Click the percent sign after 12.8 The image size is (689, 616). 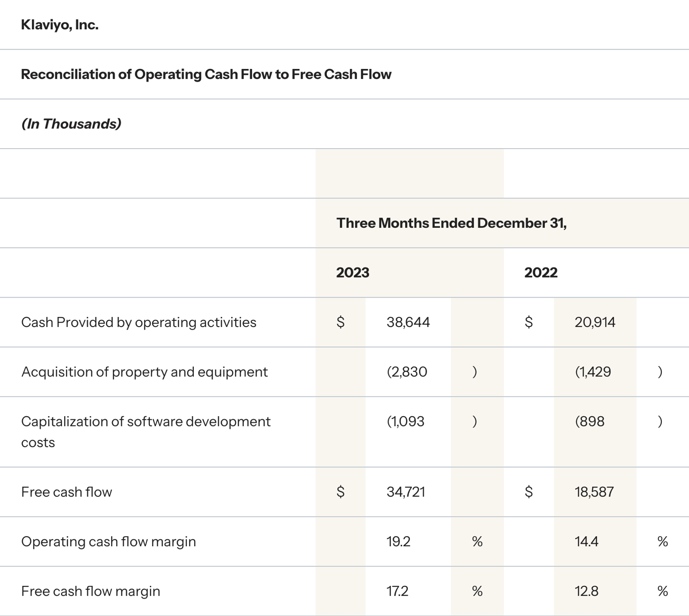tap(663, 591)
